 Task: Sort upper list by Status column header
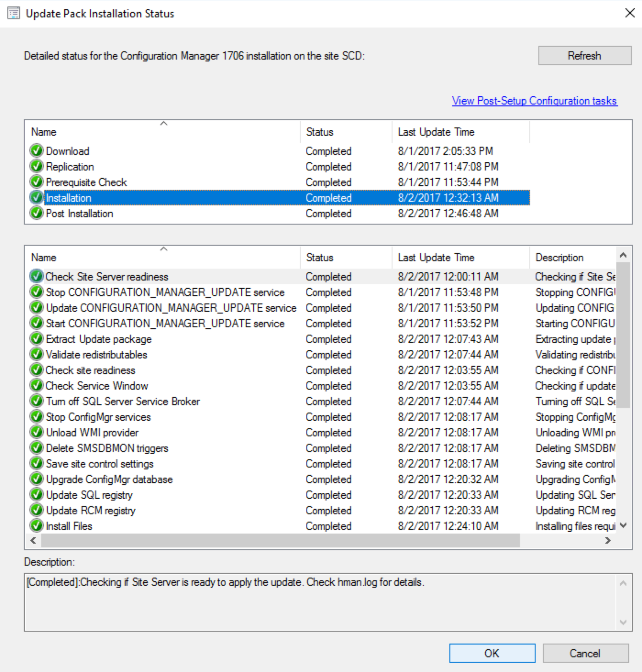point(346,132)
